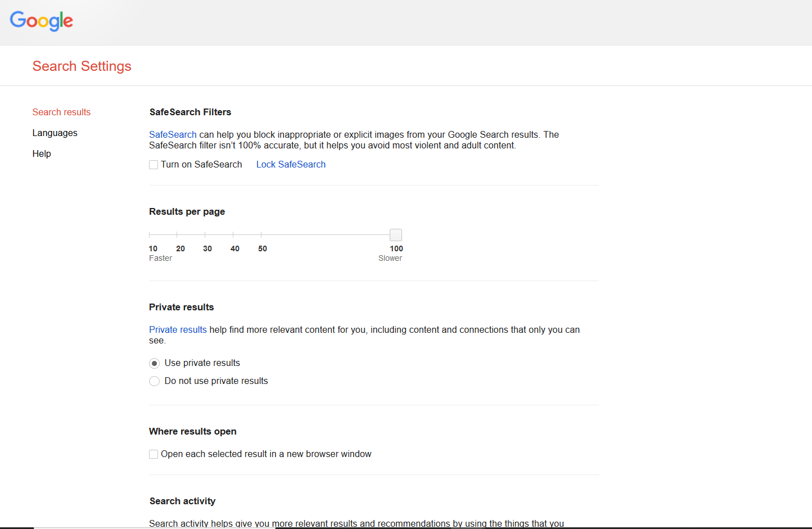Click the Where results open heading

192,431
